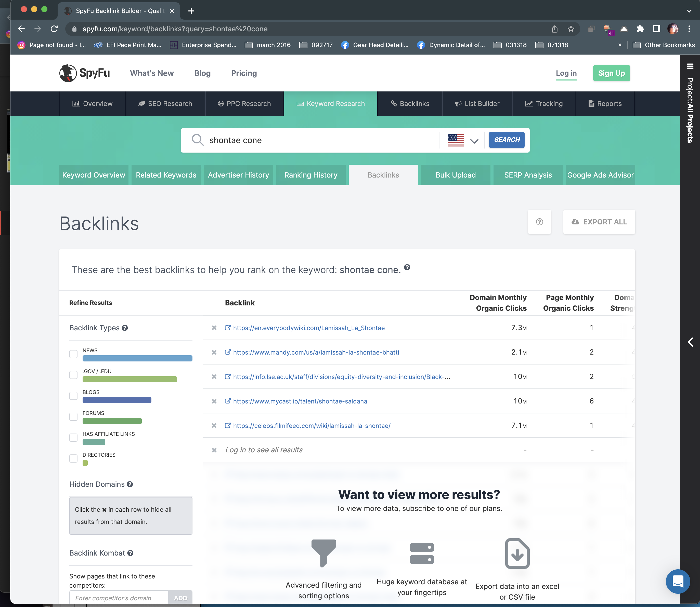Hide the mycast.io row with X
The image size is (700, 607).
214,401
